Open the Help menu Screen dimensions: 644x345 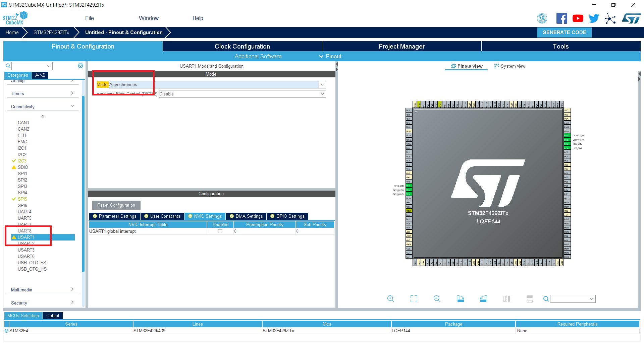coord(198,18)
